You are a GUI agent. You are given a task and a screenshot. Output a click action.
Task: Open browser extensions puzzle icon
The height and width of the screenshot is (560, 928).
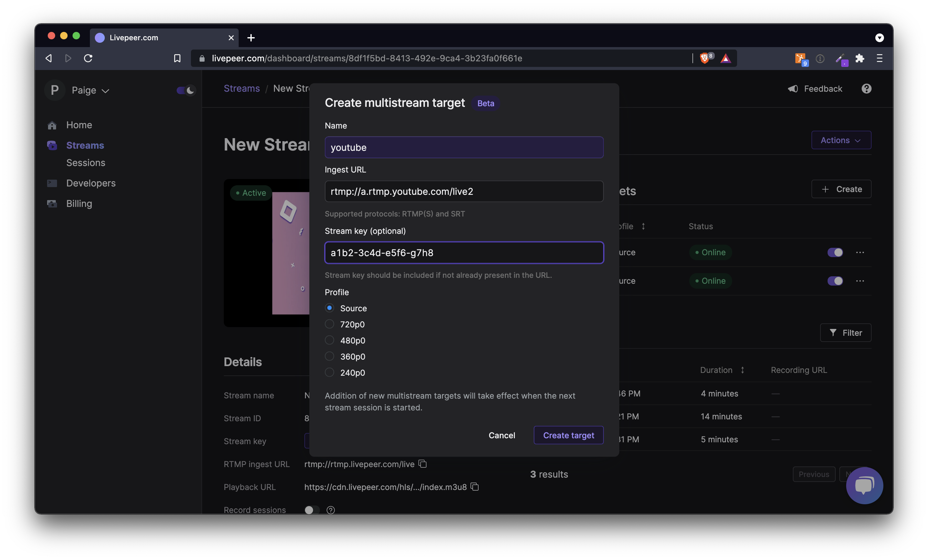[860, 58]
